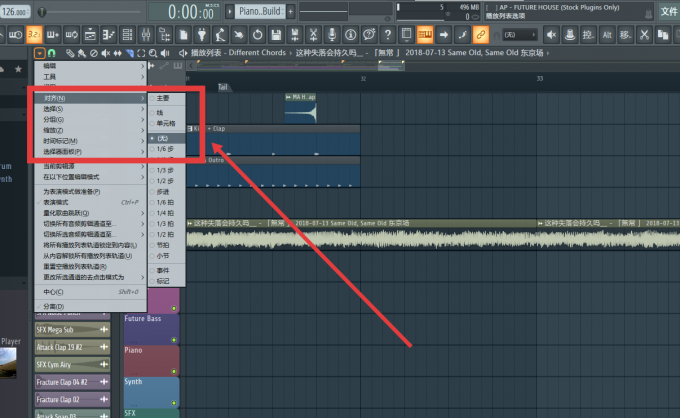
Task: Open the 选择(S) submenu
Action: (x=91, y=109)
